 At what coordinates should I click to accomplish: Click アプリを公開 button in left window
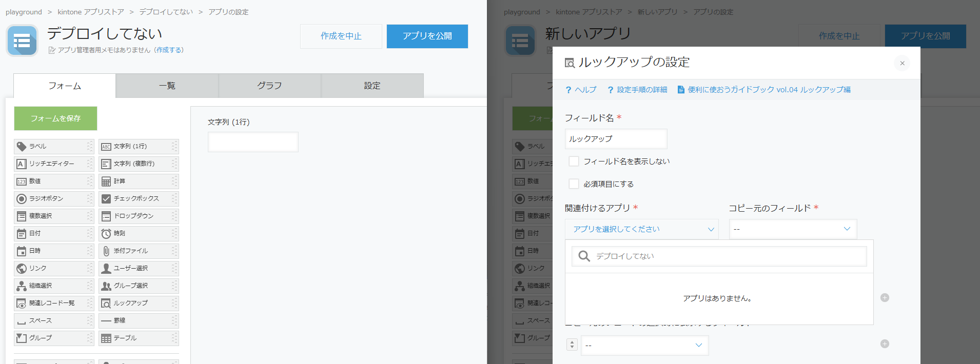pos(427,36)
